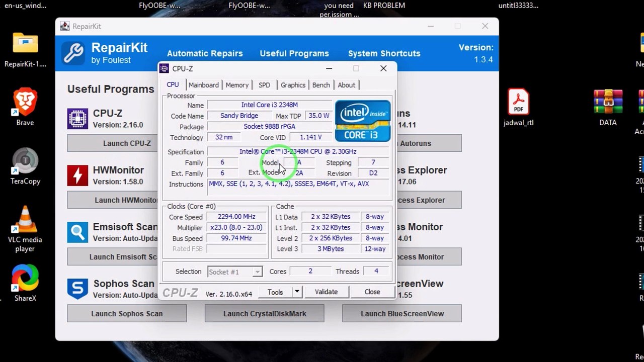
Task: Click the Launch Sophos Scan button
Action: [127, 314]
